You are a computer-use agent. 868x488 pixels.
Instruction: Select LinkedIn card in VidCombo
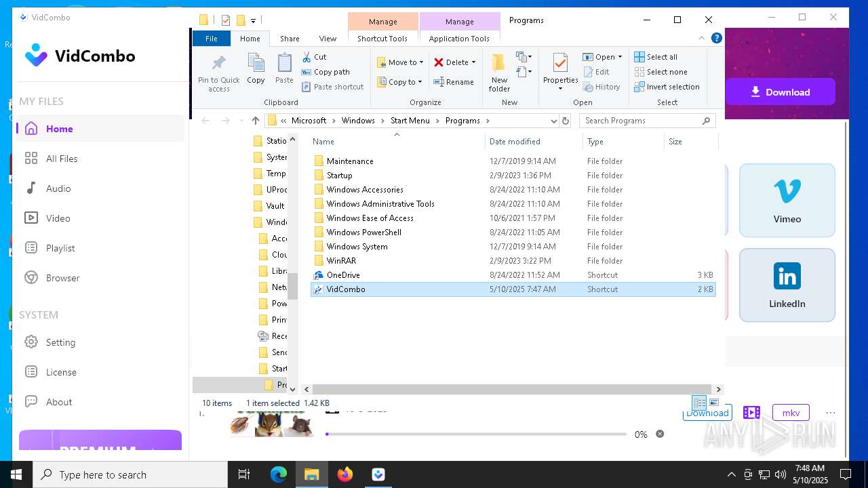coord(787,285)
